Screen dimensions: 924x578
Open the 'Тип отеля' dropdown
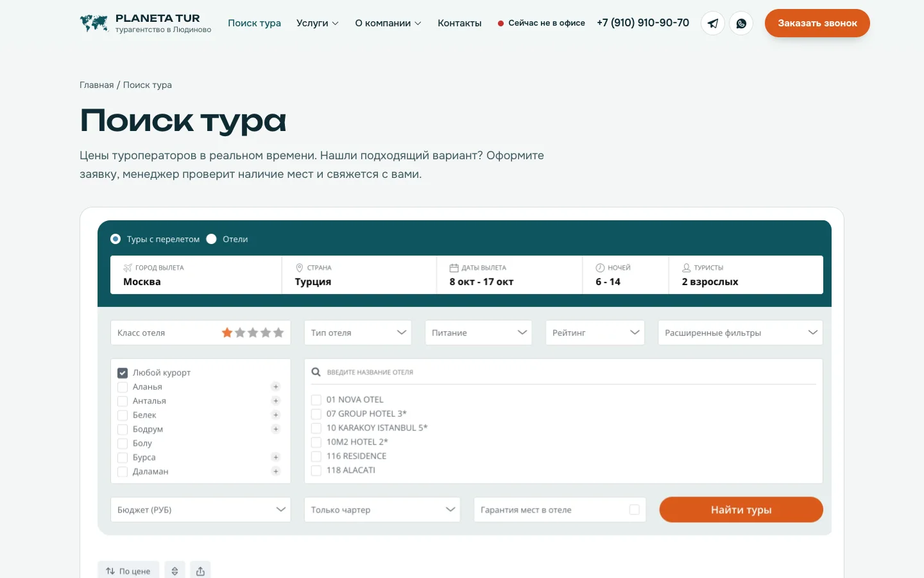pos(358,333)
